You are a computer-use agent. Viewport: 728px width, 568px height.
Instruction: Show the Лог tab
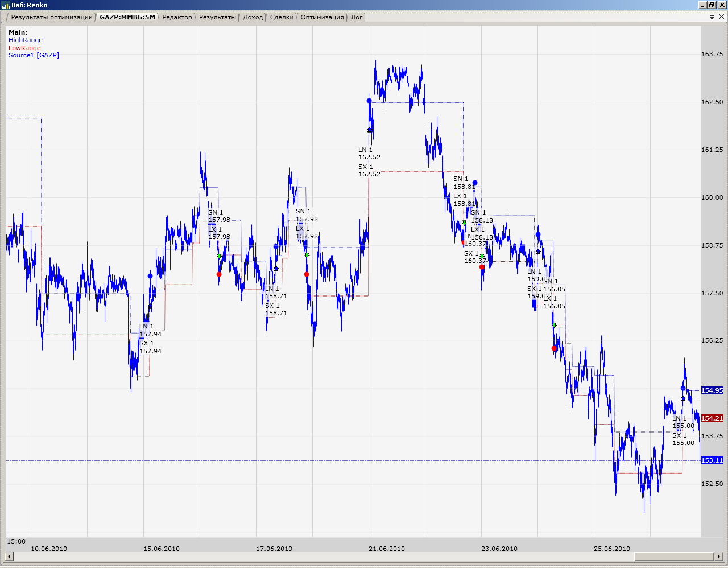[357, 17]
